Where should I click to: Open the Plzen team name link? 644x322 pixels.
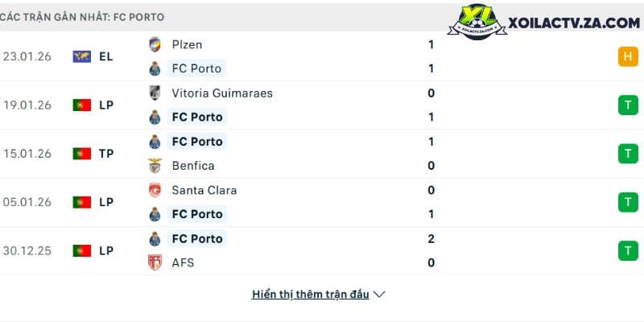point(187,44)
